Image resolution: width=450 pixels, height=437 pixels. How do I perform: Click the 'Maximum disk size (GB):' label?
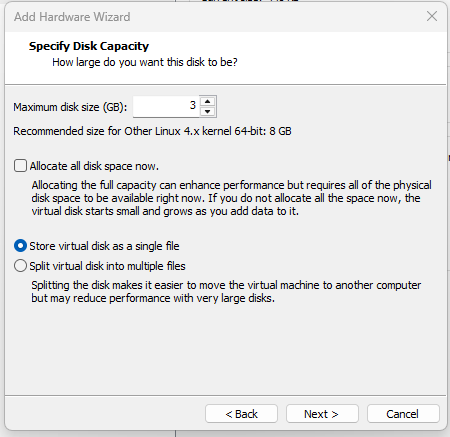point(70,107)
